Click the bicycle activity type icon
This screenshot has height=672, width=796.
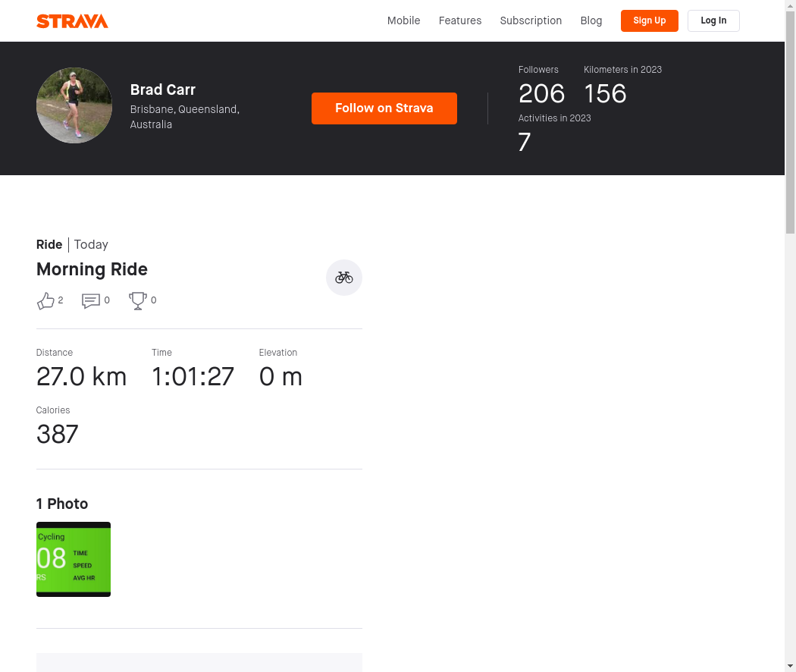[343, 278]
